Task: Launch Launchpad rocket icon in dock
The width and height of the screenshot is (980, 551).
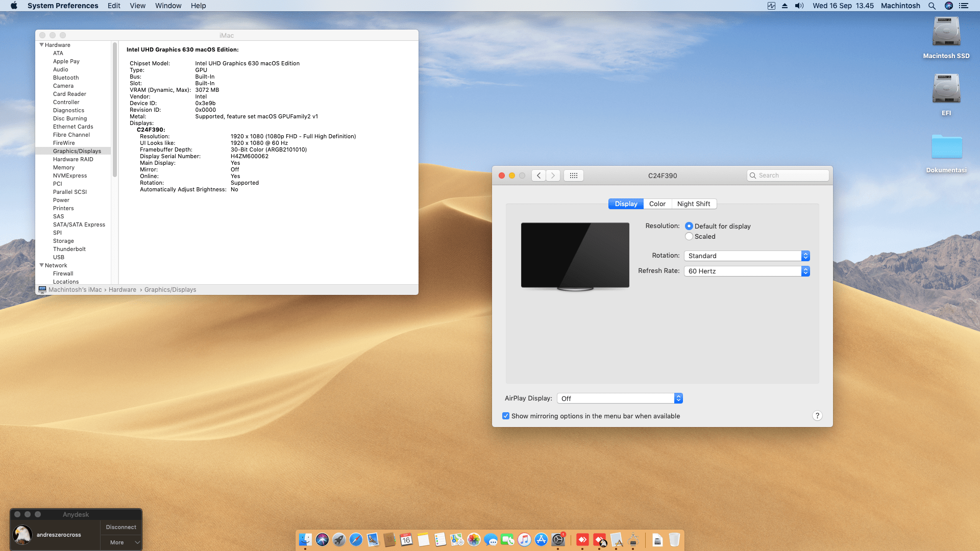Action: pyautogui.click(x=339, y=540)
